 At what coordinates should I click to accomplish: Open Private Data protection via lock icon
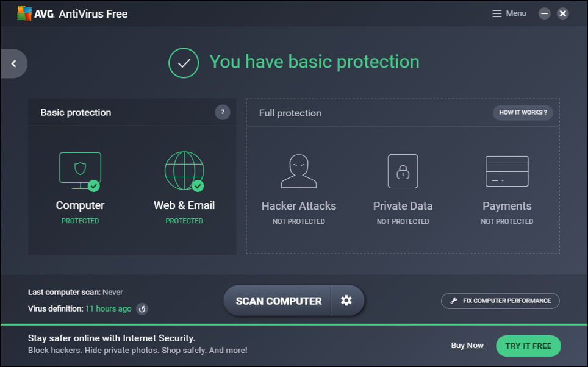click(x=403, y=171)
